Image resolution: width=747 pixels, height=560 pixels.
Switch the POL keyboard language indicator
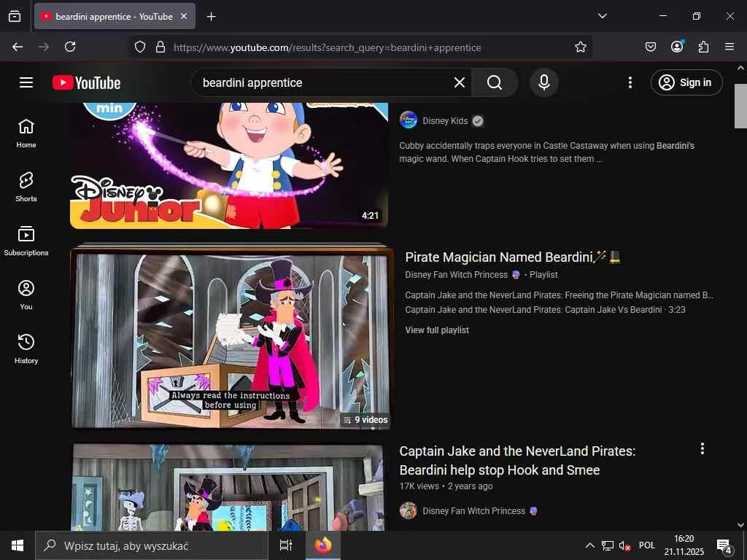(x=646, y=545)
